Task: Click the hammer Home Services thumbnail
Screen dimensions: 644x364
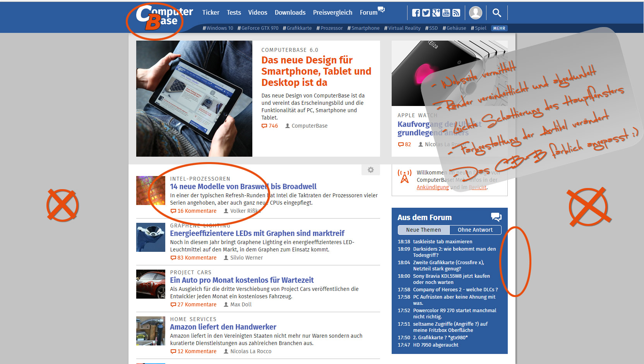Action: click(x=151, y=331)
